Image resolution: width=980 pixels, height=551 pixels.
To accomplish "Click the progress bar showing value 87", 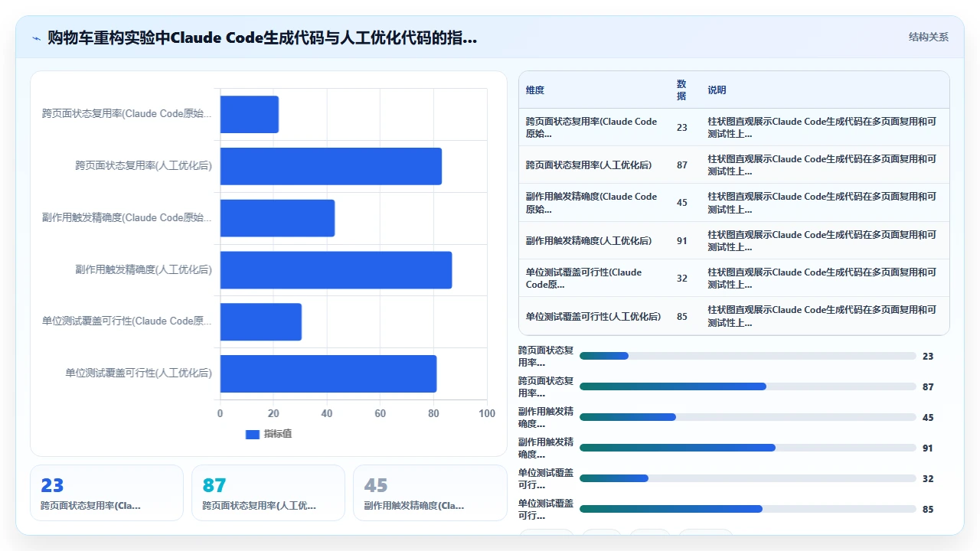I will point(748,386).
